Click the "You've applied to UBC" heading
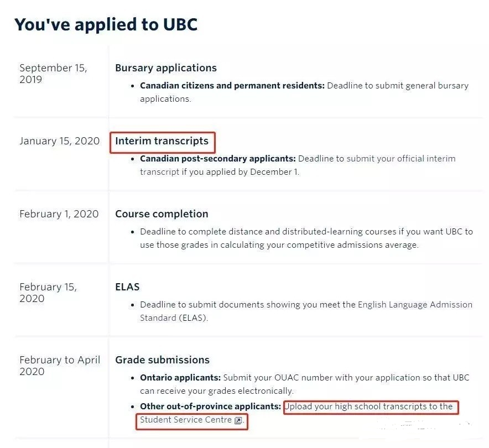Viewport: 489px width, 448px height. [106, 24]
